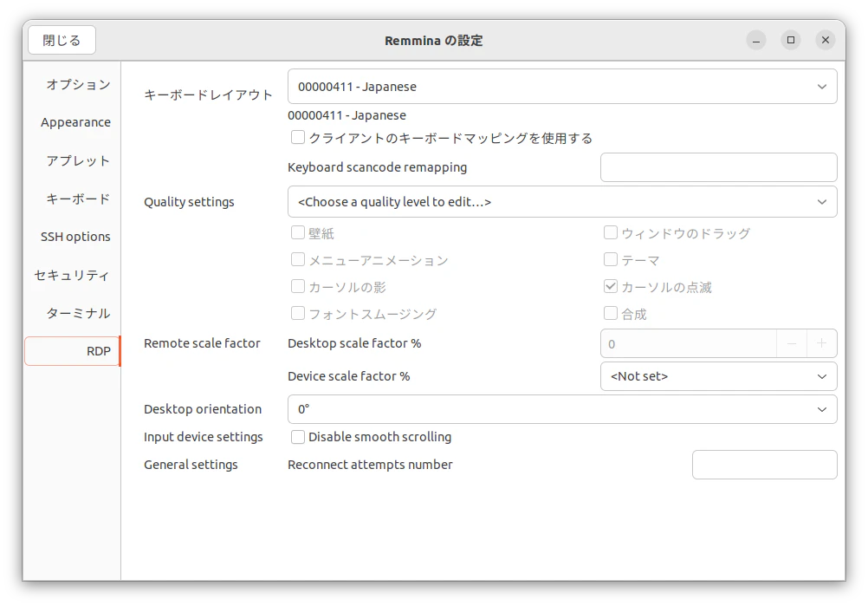Close the window with the X icon
This screenshot has height=606, width=868.
point(826,40)
